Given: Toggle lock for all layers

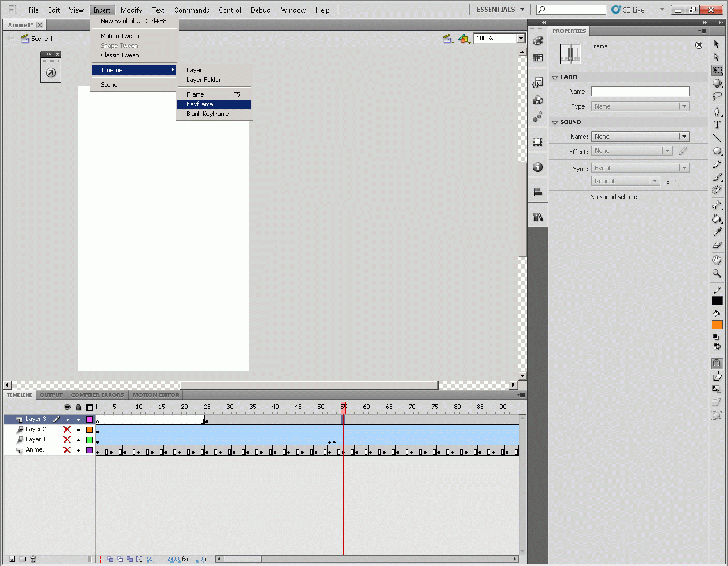Looking at the screenshot, I should [78, 407].
